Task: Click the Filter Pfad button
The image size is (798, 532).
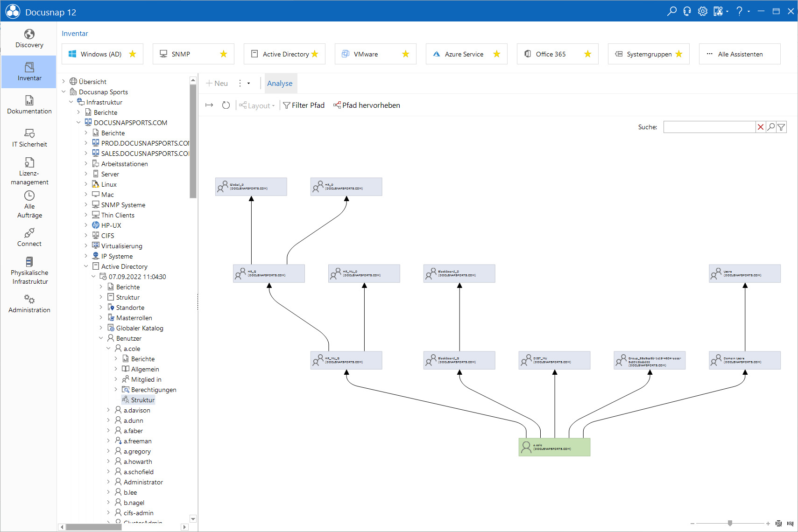Action: [304, 105]
